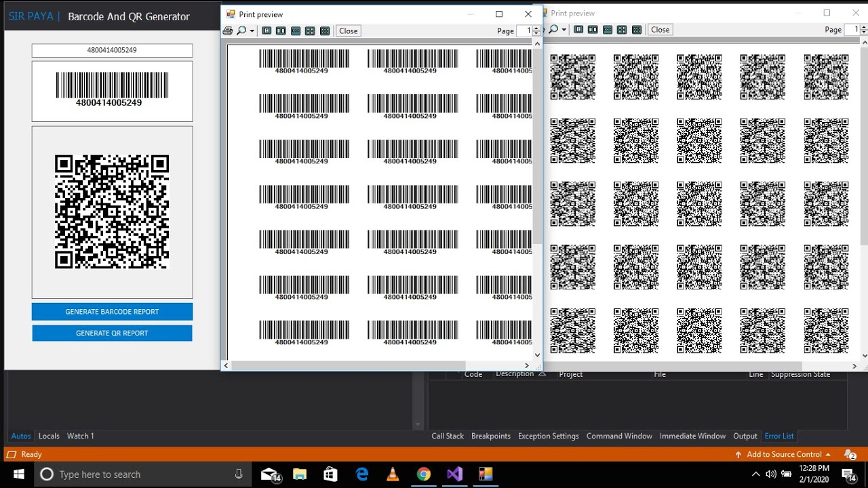Open volume control in system tray
Screen dimensions: 868x488
pos(771,474)
